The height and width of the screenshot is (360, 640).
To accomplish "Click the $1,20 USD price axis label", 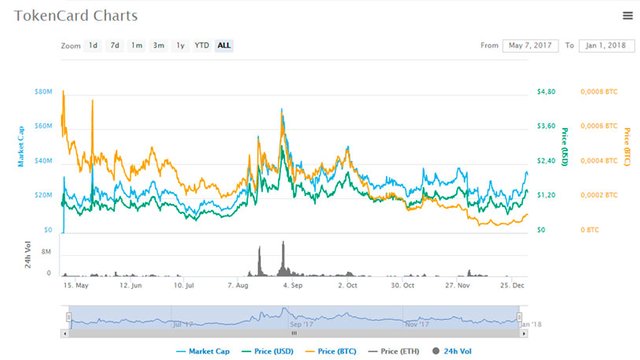I will click(546, 195).
